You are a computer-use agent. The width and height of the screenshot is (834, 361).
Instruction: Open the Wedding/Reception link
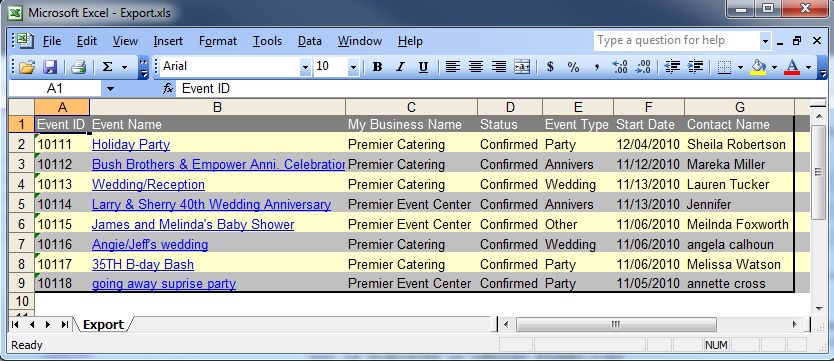[148, 184]
